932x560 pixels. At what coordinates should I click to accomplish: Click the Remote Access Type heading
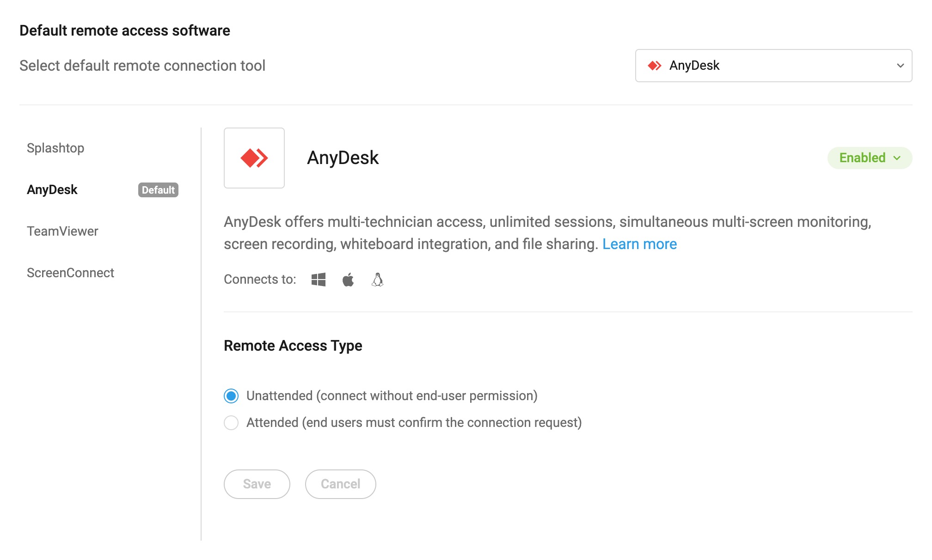pos(293,346)
